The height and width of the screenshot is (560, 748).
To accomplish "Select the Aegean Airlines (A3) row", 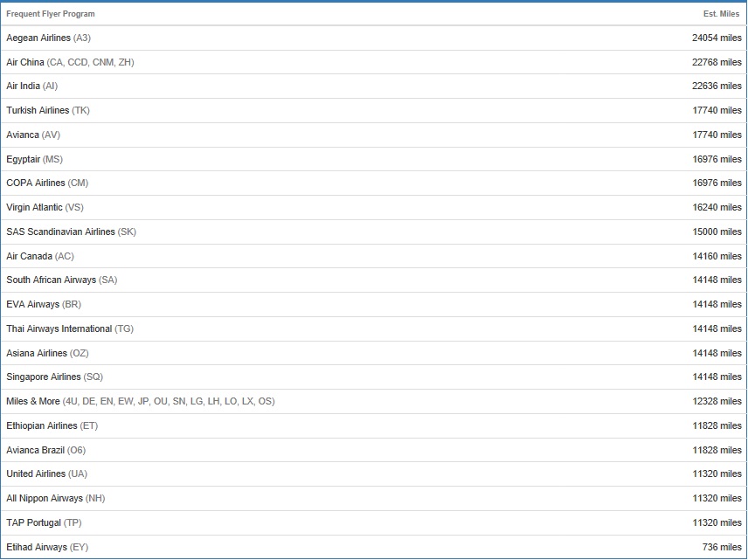I will [x=373, y=38].
